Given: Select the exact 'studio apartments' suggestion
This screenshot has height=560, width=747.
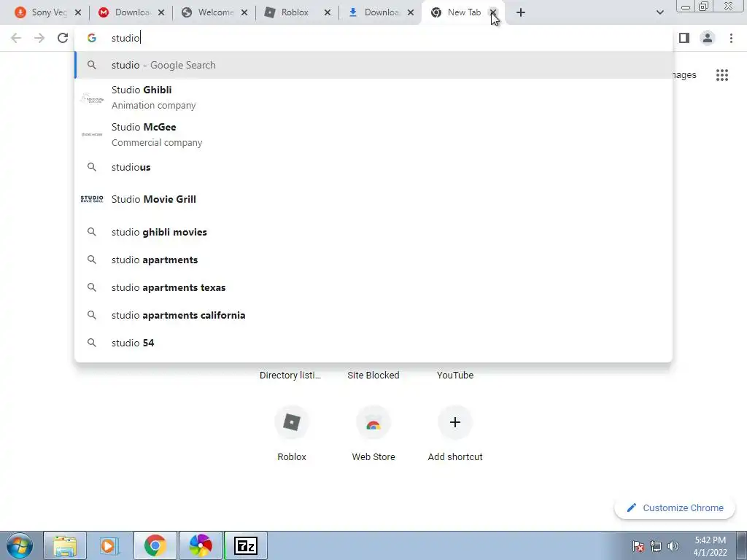Looking at the screenshot, I should 373,260.
